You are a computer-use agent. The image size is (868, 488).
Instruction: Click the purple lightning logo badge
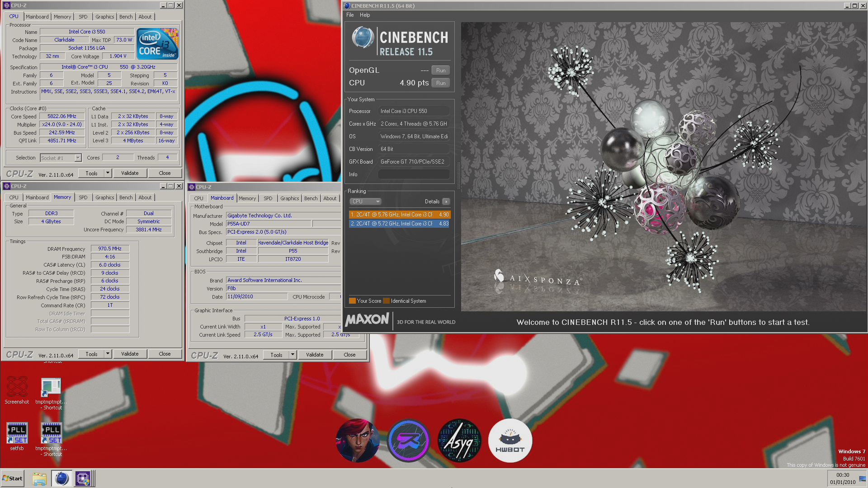(409, 441)
